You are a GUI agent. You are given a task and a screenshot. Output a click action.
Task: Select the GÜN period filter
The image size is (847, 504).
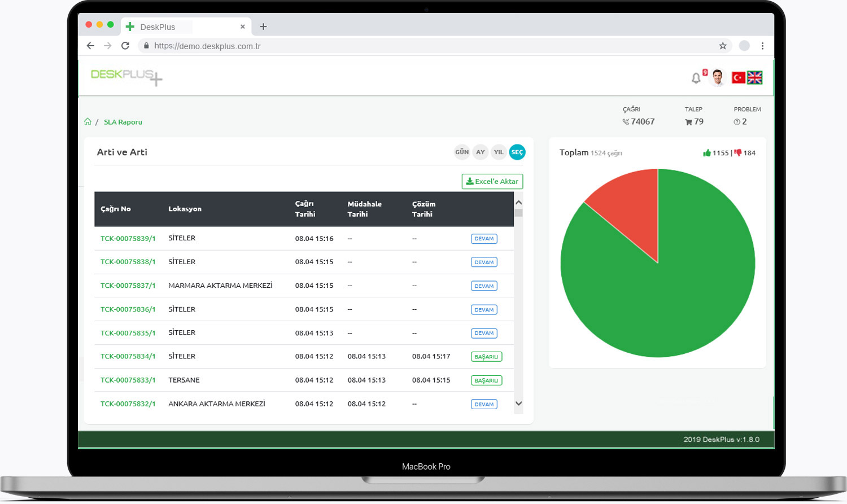point(462,152)
